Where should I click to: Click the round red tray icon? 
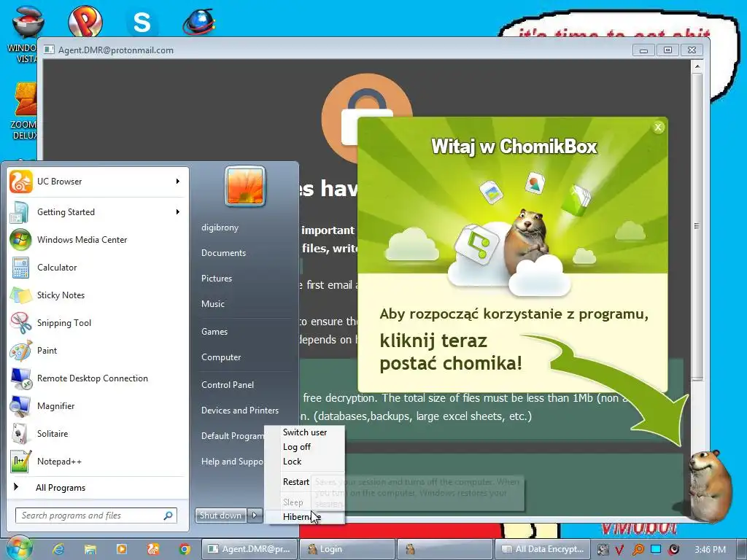click(673, 550)
